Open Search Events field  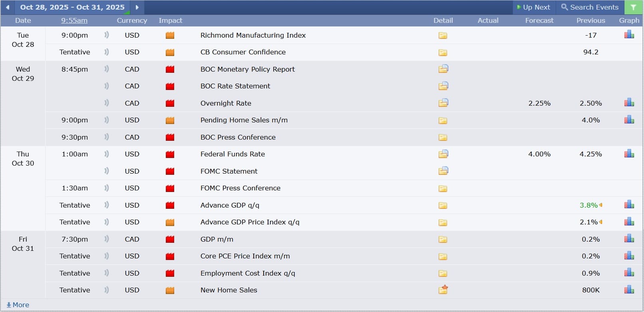[590, 7]
